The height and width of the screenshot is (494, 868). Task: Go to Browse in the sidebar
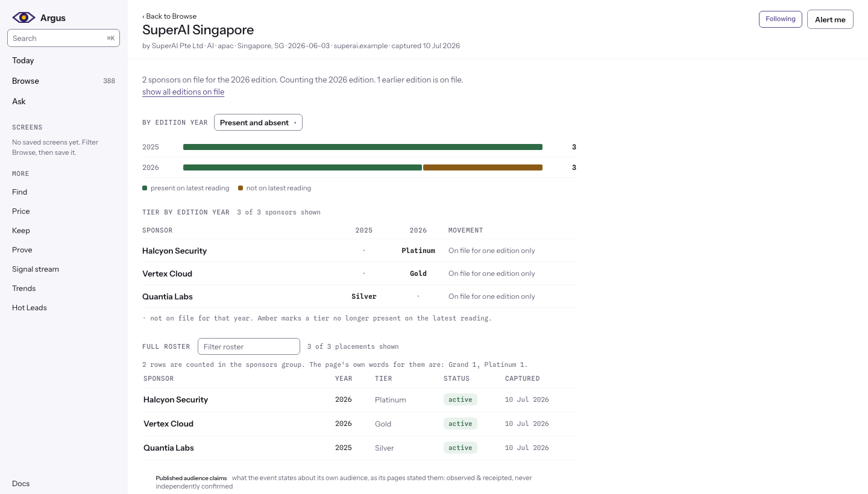[x=25, y=81]
